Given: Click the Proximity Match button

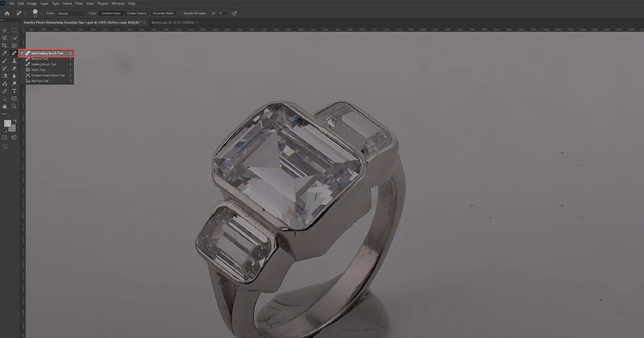Looking at the screenshot, I should tap(163, 13).
